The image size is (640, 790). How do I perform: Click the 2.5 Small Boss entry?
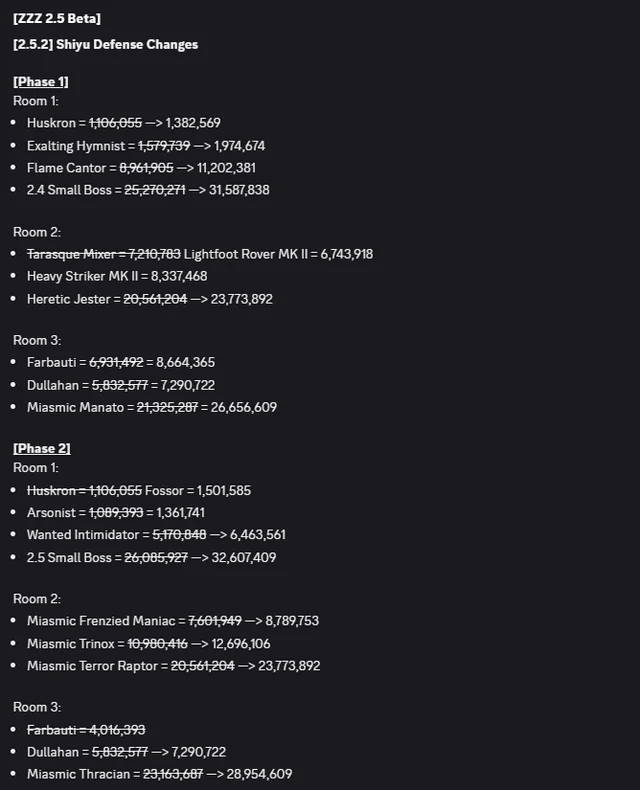(x=151, y=556)
